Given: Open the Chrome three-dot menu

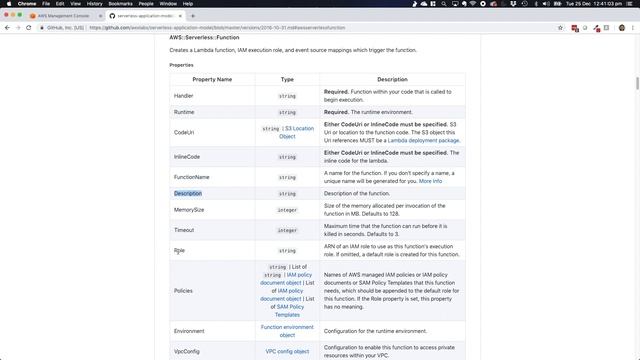Looking at the screenshot, I should [633, 28].
